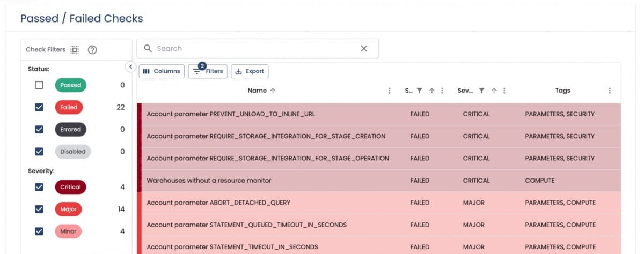
Task: Click the Tags column header
Action: tap(562, 91)
